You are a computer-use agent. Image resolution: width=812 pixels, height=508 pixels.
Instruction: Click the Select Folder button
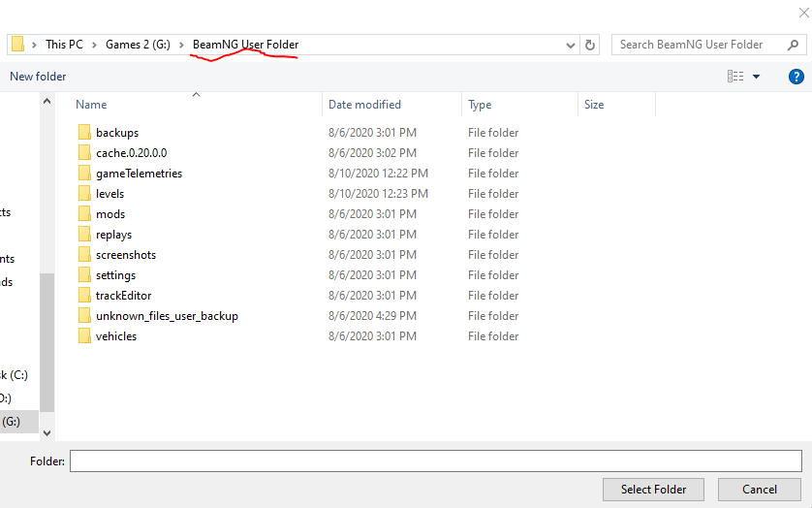(653, 490)
